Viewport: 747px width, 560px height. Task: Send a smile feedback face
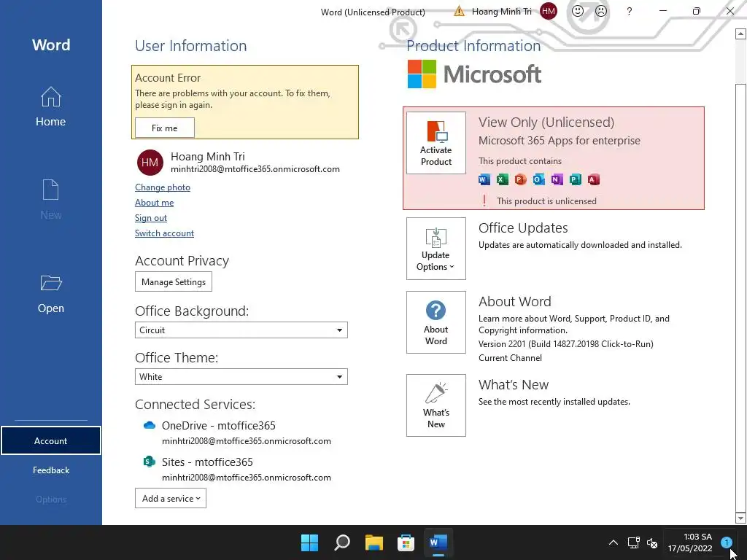point(578,11)
